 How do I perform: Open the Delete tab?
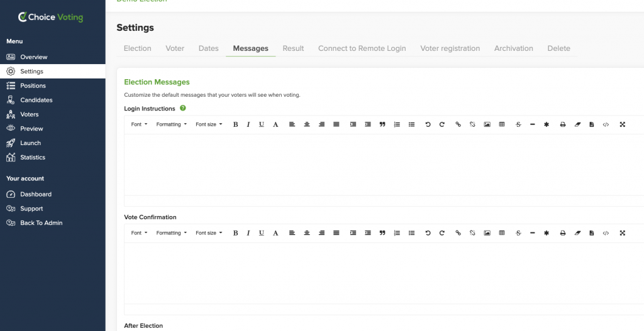click(x=558, y=48)
